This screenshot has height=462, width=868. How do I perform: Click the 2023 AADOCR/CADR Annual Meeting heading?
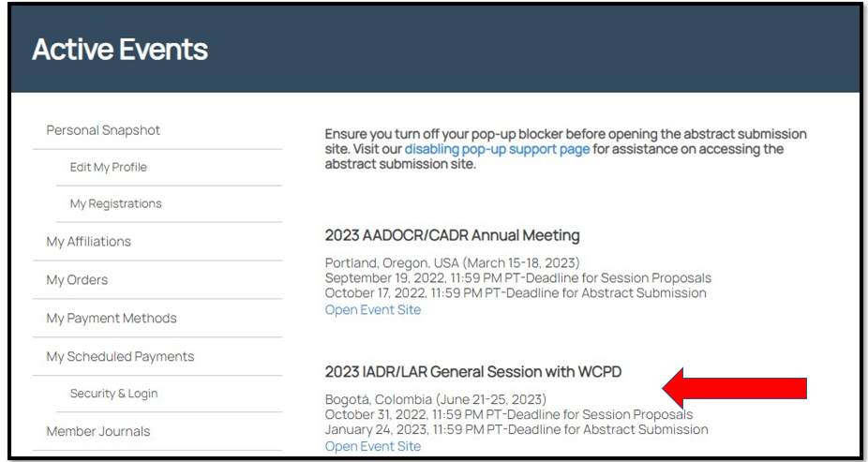[452, 235]
